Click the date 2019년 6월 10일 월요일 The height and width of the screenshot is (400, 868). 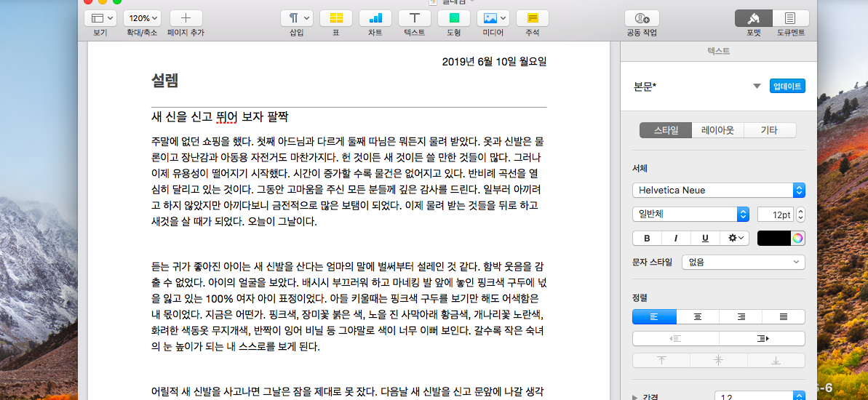494,61
